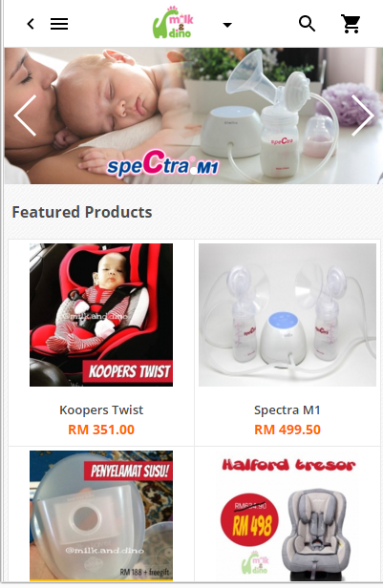Click the RM 499.50 price
This screenshot has height=588, width=383.
287,430
